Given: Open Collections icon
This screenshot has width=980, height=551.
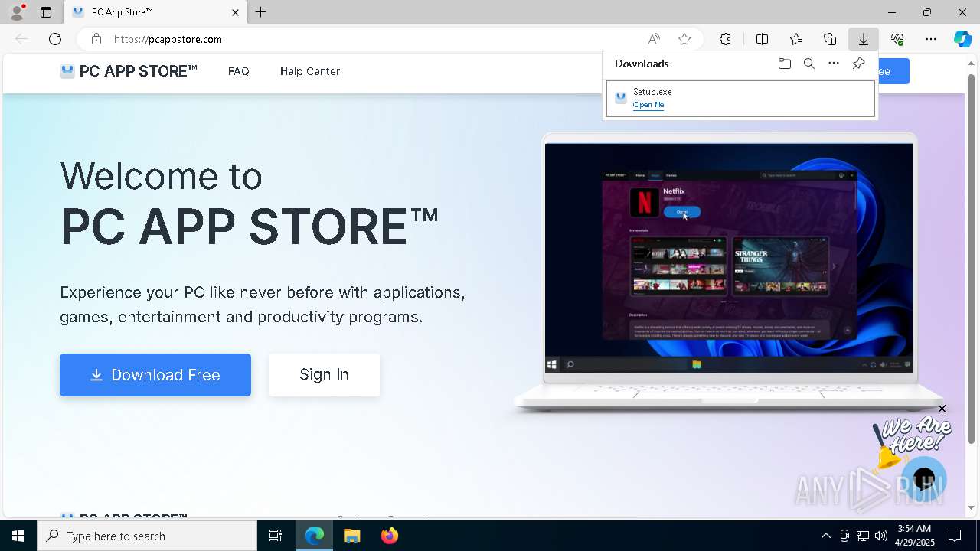Looking at the screenshot, I should (830, 39).
